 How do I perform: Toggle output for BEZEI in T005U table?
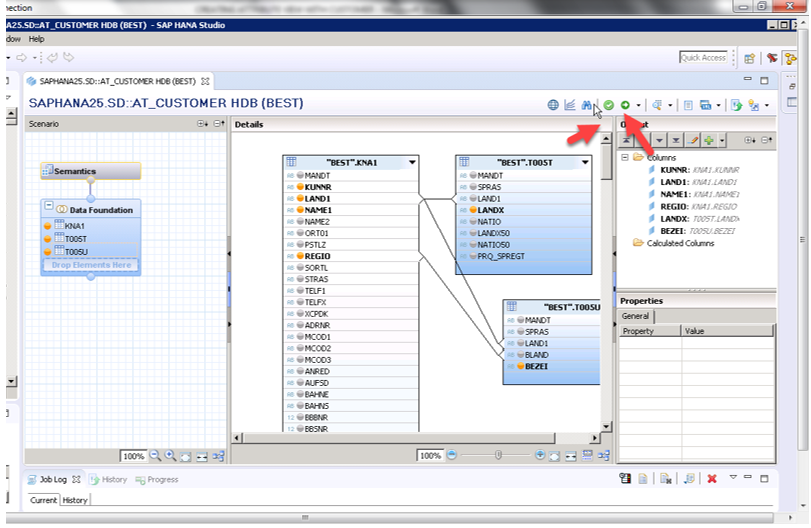coord(520,366)
